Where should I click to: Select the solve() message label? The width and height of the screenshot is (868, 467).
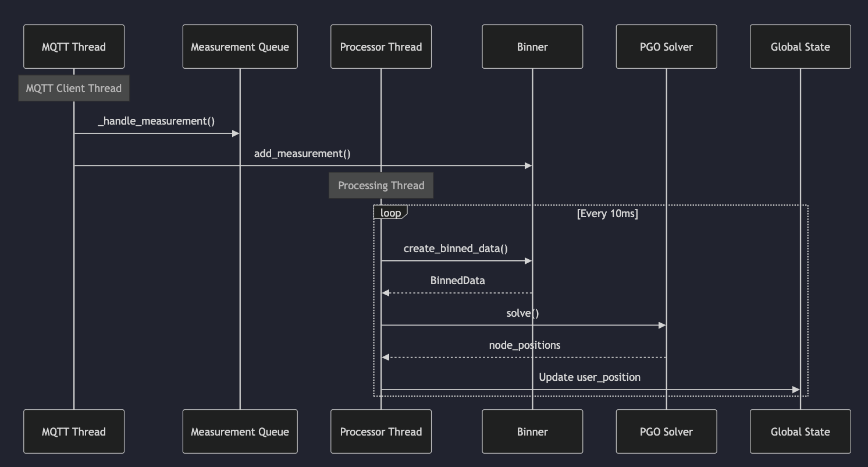click(522, 313)
